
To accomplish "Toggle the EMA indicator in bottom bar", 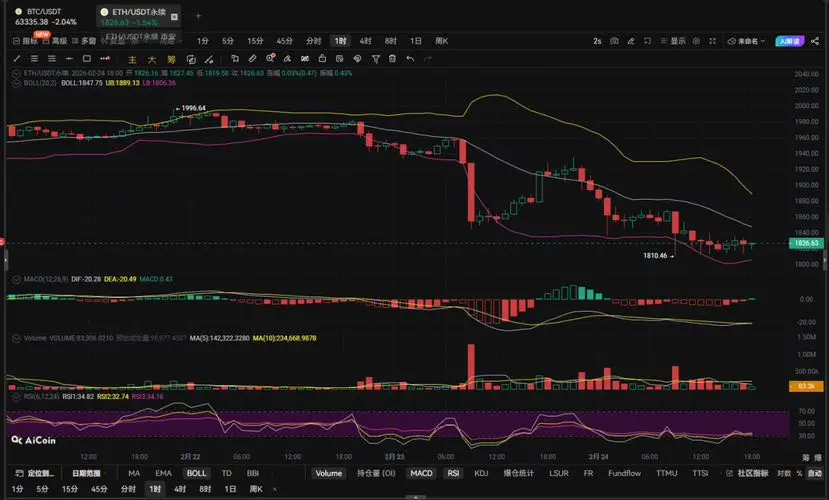I will point(163,473).
